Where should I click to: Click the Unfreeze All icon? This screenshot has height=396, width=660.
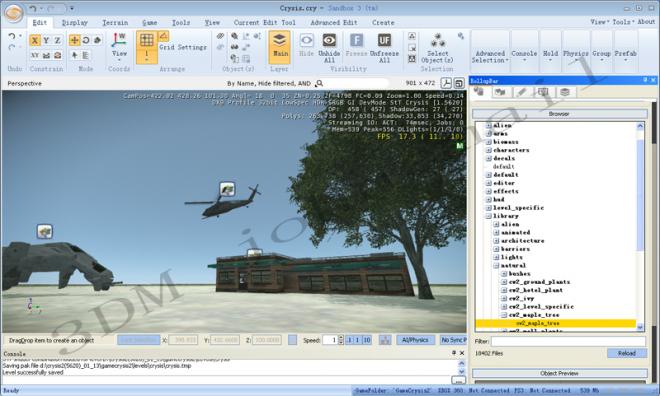pos(384,40)
